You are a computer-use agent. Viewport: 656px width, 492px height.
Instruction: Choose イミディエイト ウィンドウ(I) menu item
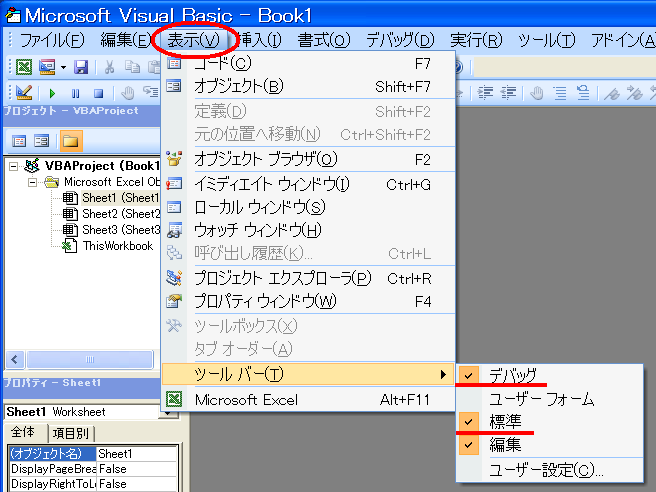click(x=308, y=184)
